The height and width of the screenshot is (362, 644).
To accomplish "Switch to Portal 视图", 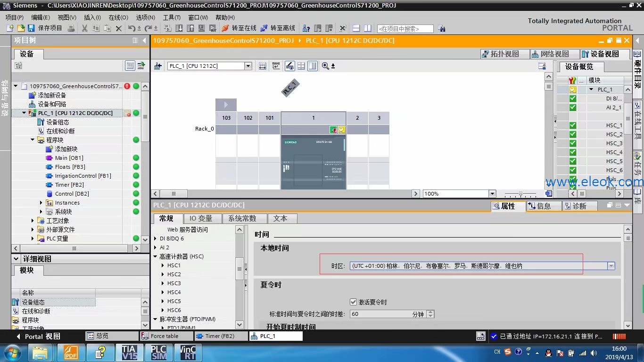I will pos(38,337).
